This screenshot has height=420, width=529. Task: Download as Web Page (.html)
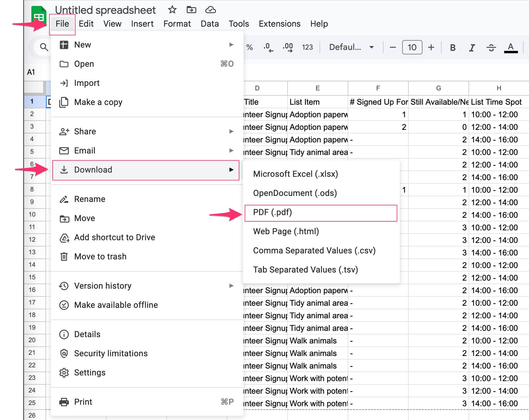click(x=321, y=231)
